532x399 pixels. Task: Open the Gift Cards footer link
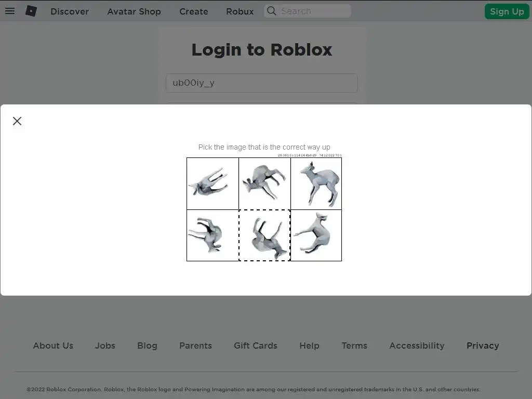[x=256, y=345]
